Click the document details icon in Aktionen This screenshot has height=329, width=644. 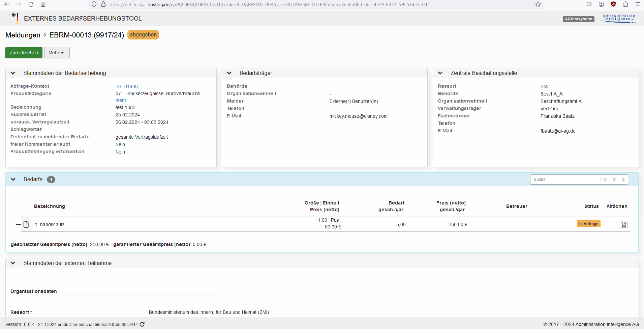point(624,224)
